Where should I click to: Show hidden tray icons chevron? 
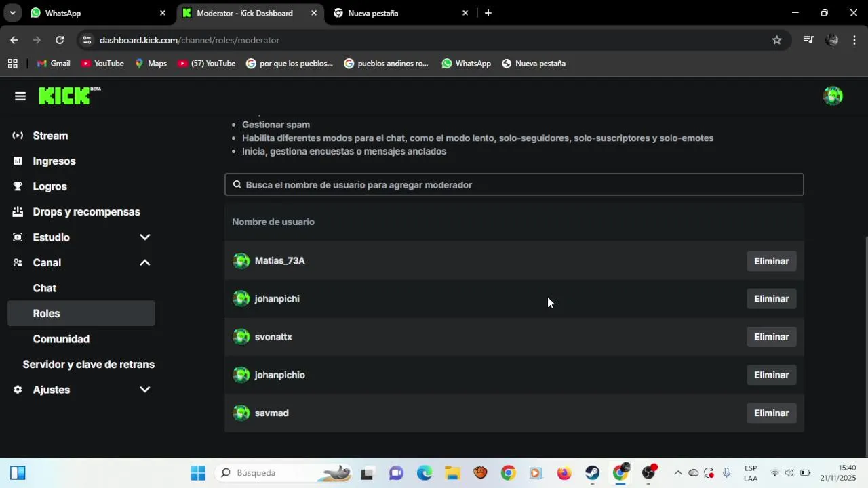(x=677, y=472)
